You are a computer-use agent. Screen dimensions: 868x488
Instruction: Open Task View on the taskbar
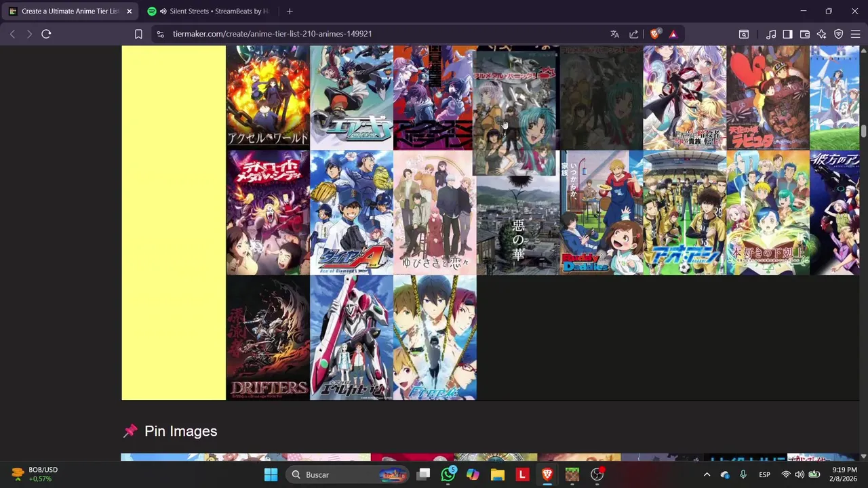423,474
